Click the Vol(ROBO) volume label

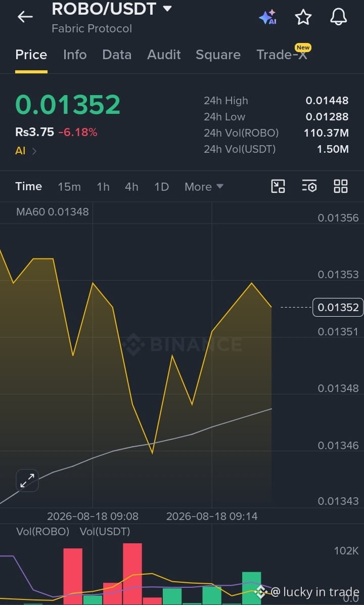point(43,532)
